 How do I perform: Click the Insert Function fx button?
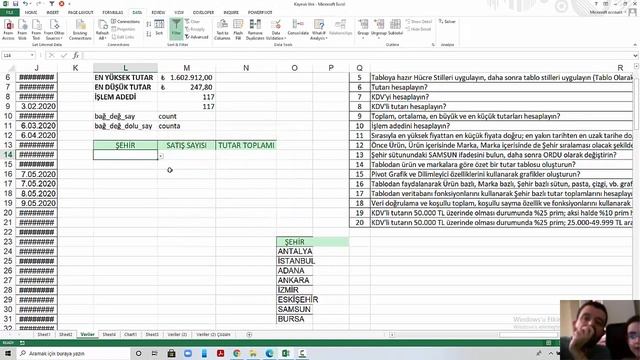(76, 55)
